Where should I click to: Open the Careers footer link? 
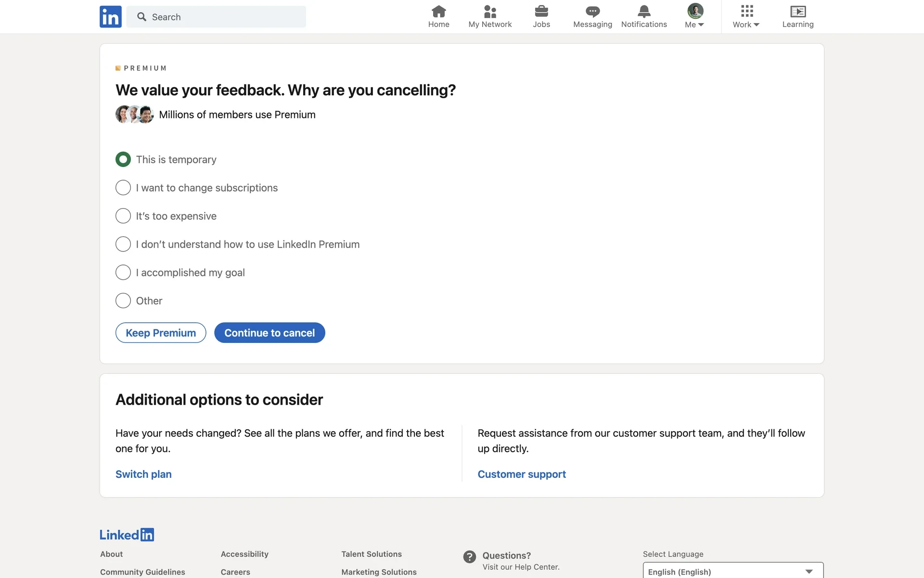pyautogui.click(x=235, y=572)
